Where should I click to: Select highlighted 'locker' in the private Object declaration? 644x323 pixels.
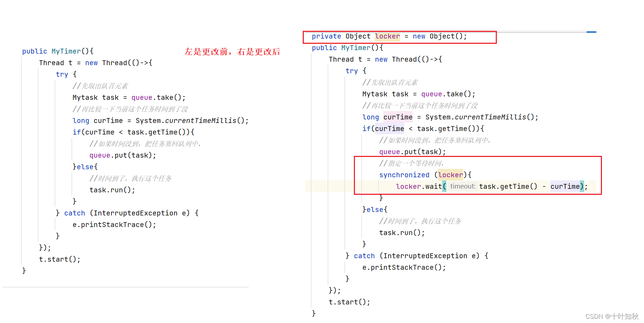click(x=388, y=36)
